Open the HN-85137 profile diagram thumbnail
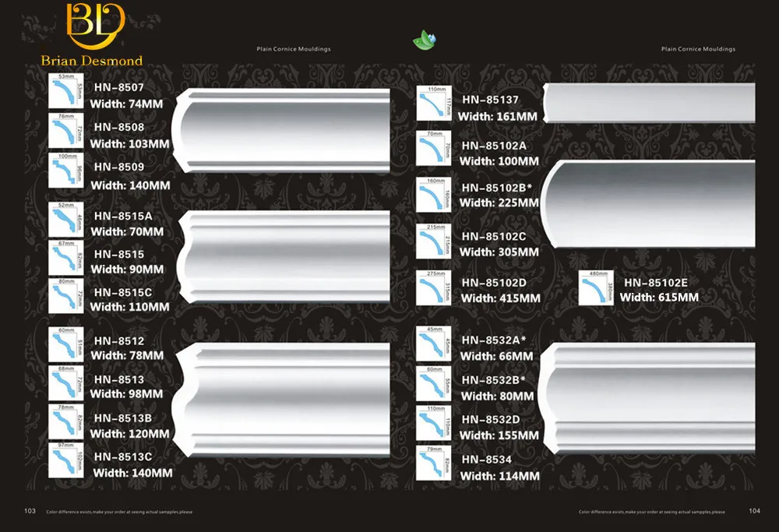This screenshot has width=779, height=532. click(434, 104)
